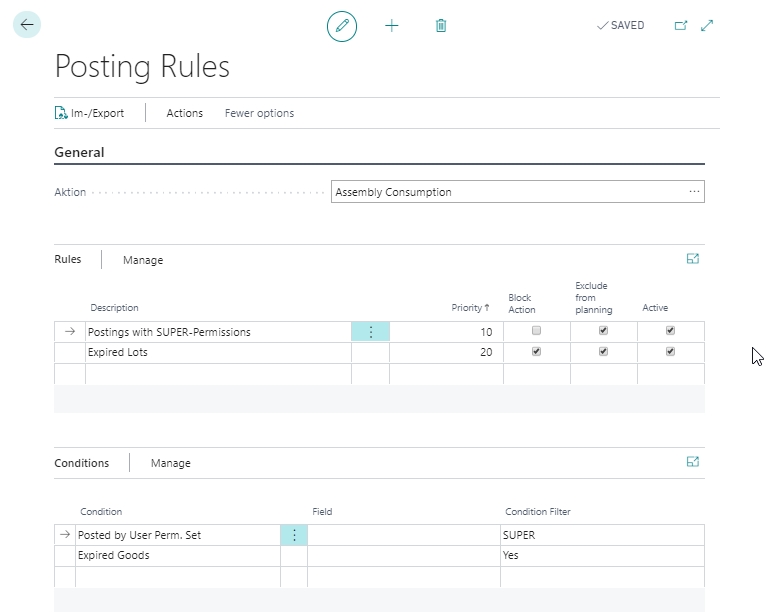
Task: Click the Yes condition filter cell
Action: pyautogui.click(x=602, y=555)
